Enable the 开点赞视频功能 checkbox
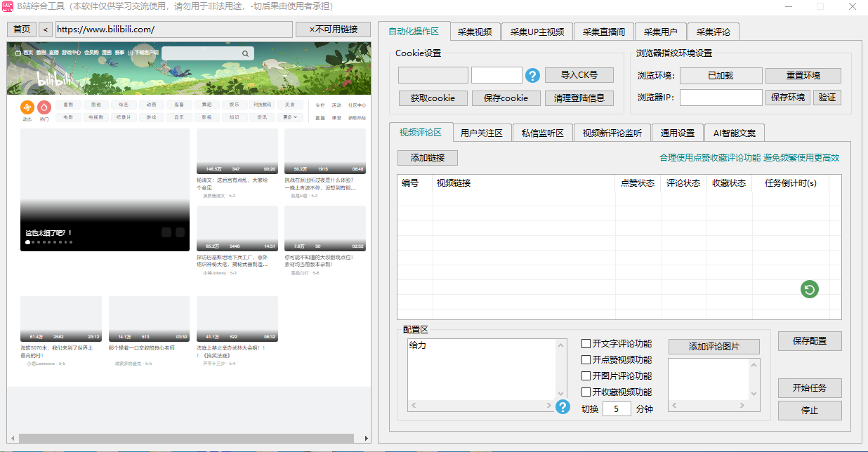Viewport: 868px width, 452px height. 586,359
